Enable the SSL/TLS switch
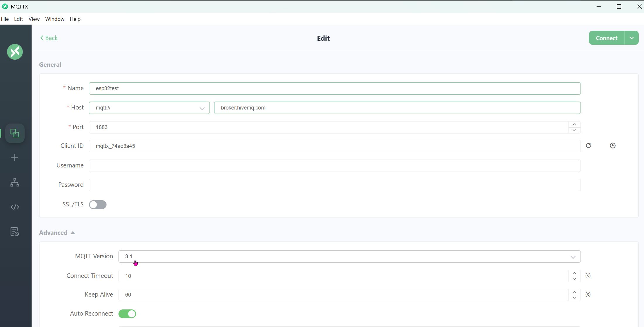The image size is (644, 327). pos(98,205)
